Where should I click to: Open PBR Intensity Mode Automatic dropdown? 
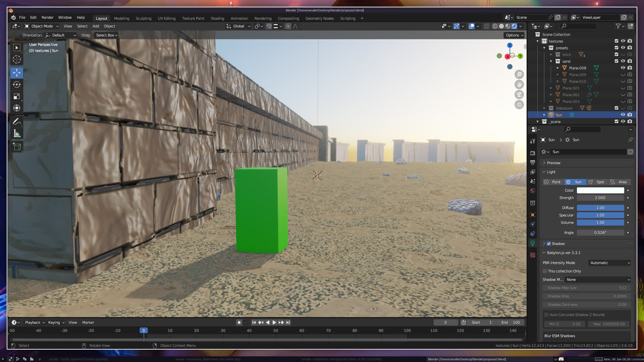[610, 263]
